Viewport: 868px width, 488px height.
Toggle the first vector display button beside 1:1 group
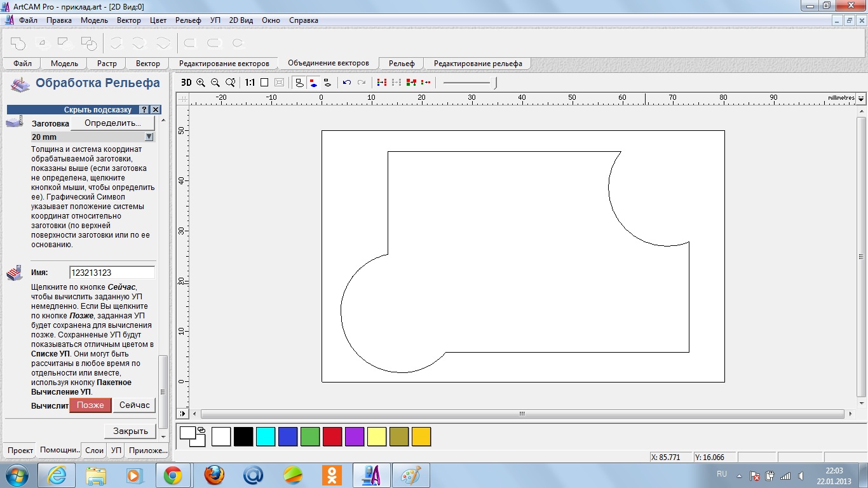pos(299,83)
